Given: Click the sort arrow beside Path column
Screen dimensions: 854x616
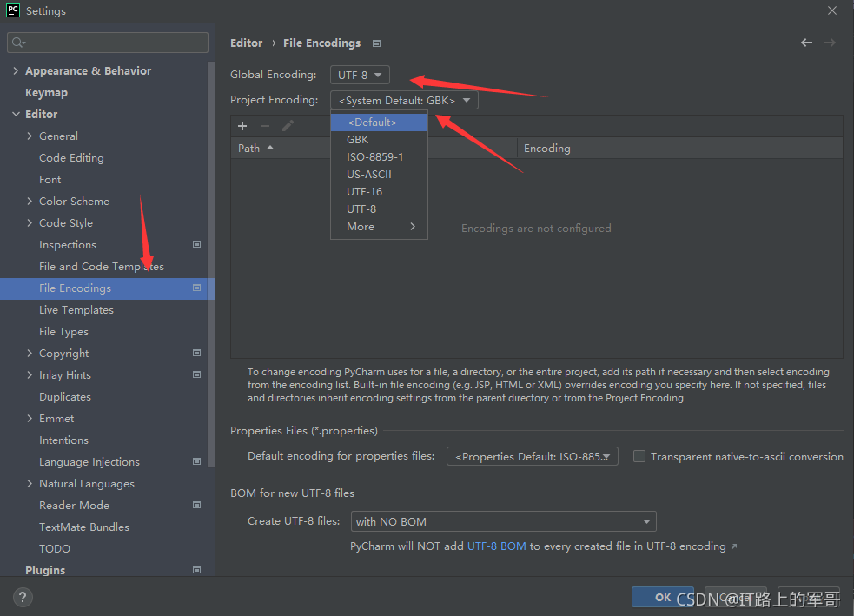Looking at the screenshot, I should [270, 149].
